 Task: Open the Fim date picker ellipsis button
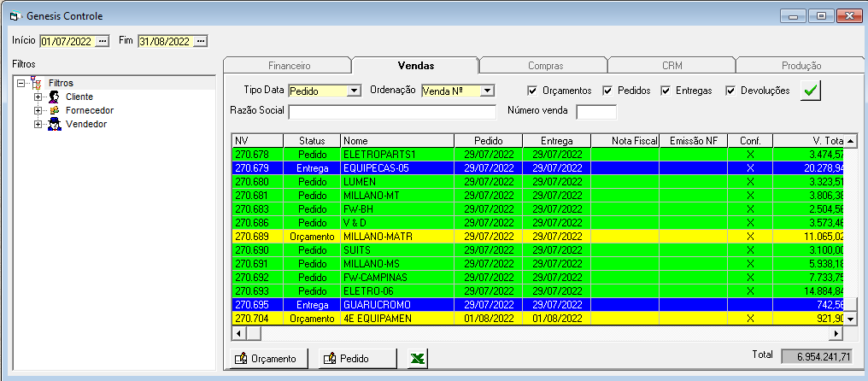pyautogui.click(x=201, y=42)
